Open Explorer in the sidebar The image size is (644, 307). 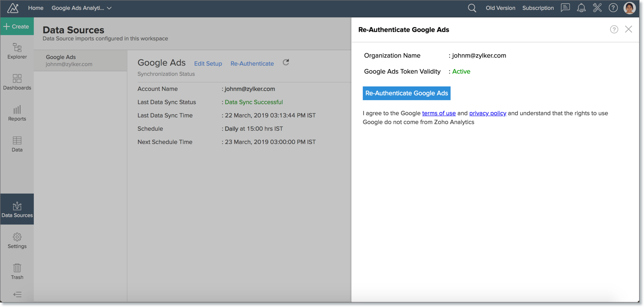[17, 51]
